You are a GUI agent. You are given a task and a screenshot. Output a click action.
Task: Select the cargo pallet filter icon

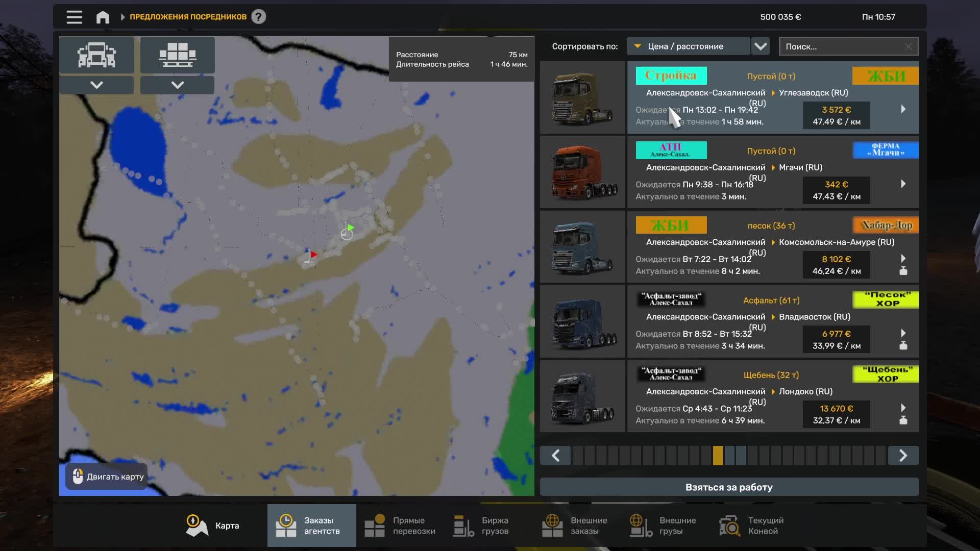pyautogui.click(x=177, y=55)
